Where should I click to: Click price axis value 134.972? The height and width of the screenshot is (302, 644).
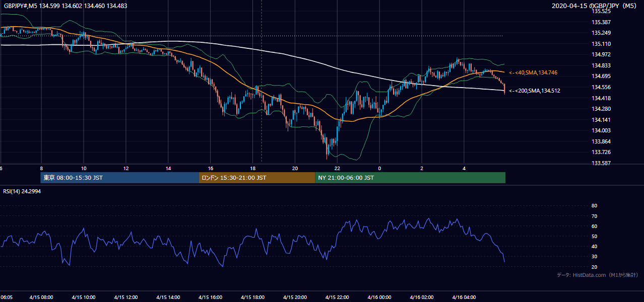coord(601,55)
